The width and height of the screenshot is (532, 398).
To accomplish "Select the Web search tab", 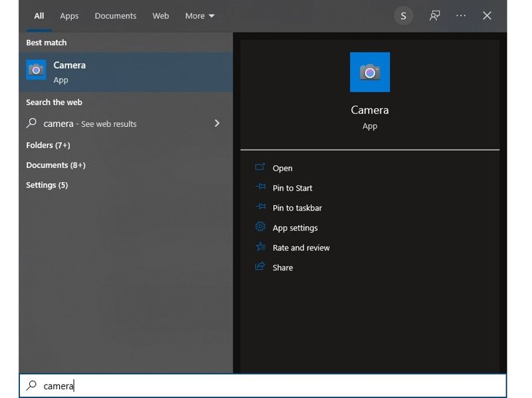I will (x=160, y=16).
